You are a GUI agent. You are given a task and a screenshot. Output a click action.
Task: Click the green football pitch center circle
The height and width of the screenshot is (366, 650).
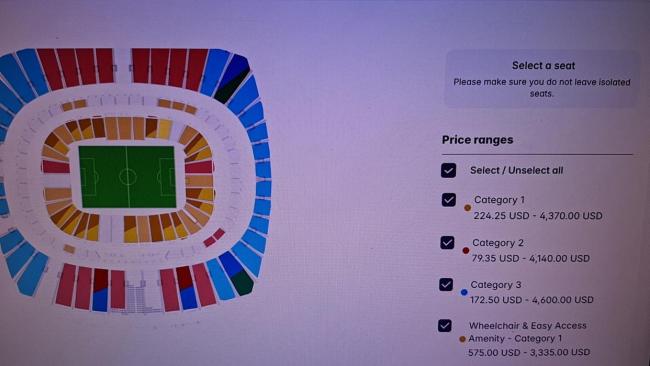(x=128, y=177)
